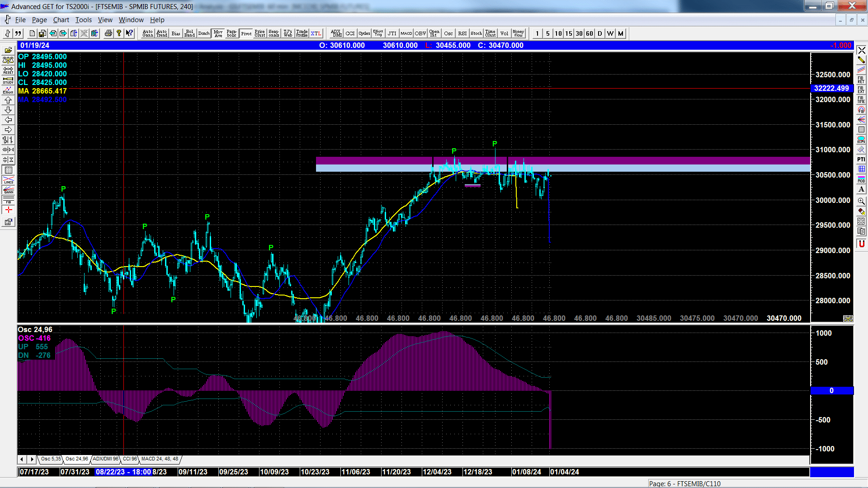The image size is (868, 488).
Task: Click the Auto Gann toolbar button
Action: 148,33
